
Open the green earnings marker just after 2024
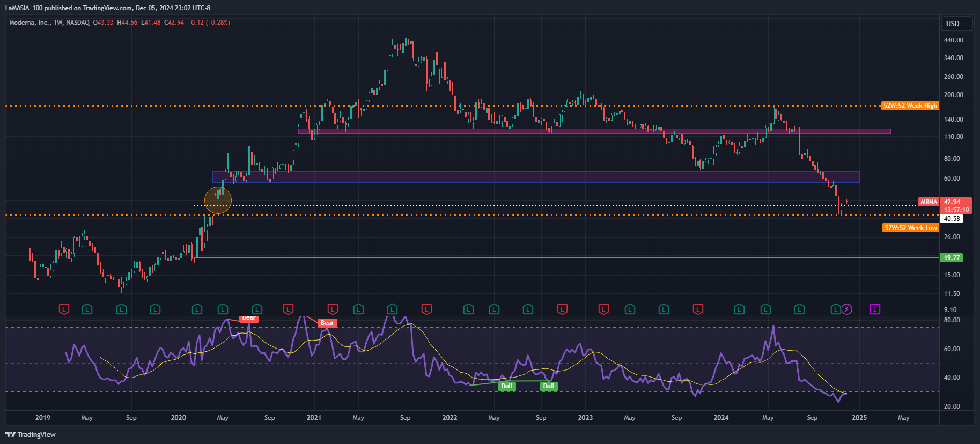(x=739, y=309)
